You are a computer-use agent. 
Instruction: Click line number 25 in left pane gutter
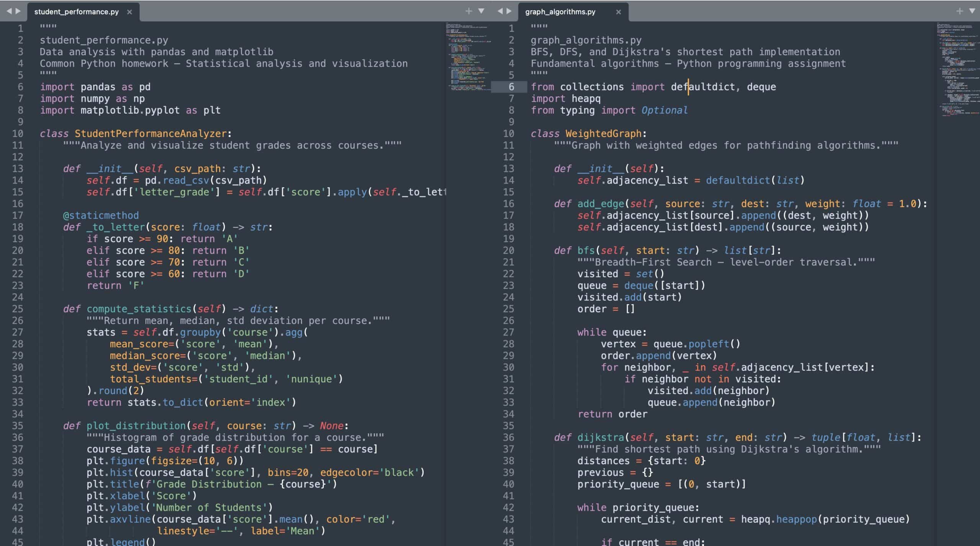18,309
